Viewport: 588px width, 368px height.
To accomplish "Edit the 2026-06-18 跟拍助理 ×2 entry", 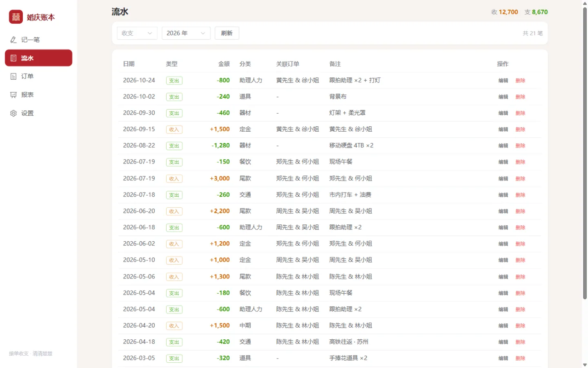I will click(503, 228).
